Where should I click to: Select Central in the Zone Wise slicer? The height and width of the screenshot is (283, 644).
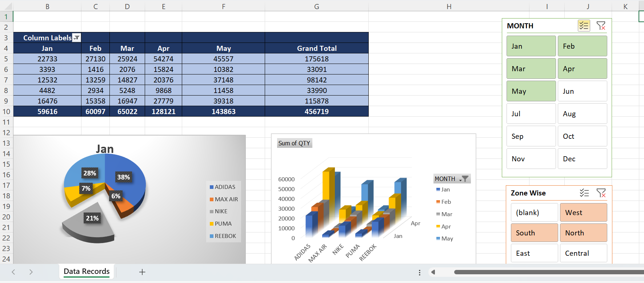[584, 253]
